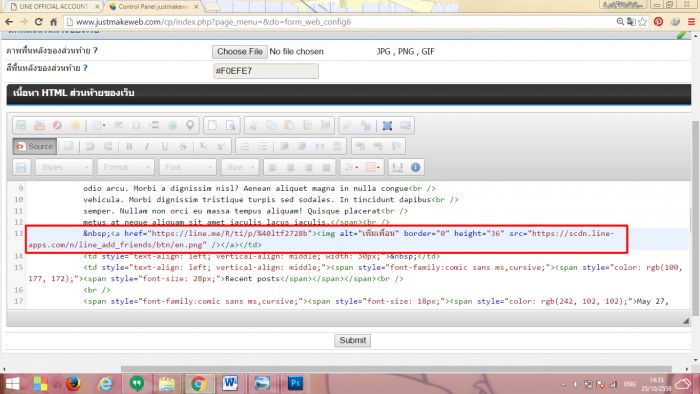This screenshot has width=700, height=394.
Task: Click the Pinterest extension icon
Action: click(x=658, y=22)
